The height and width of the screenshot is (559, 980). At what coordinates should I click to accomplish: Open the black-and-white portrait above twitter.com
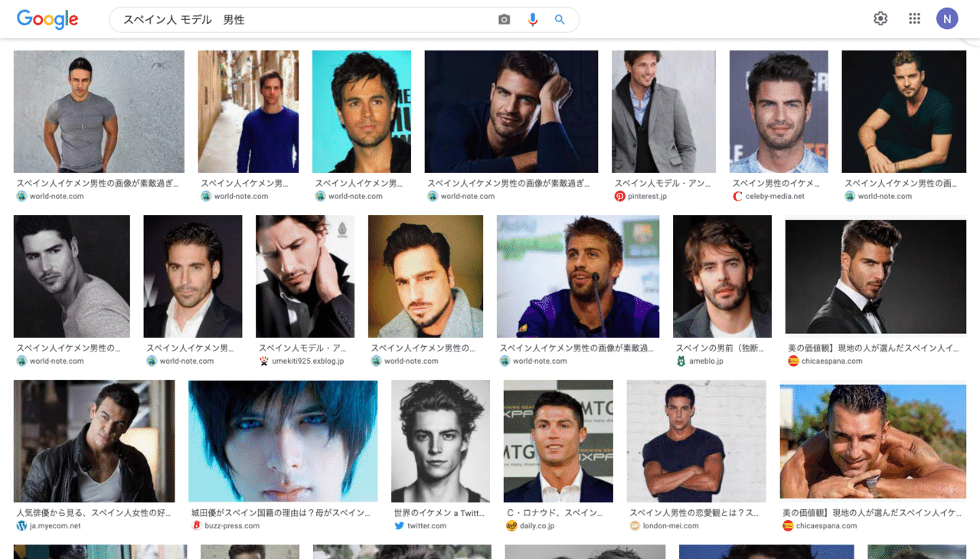coord(440,441)
